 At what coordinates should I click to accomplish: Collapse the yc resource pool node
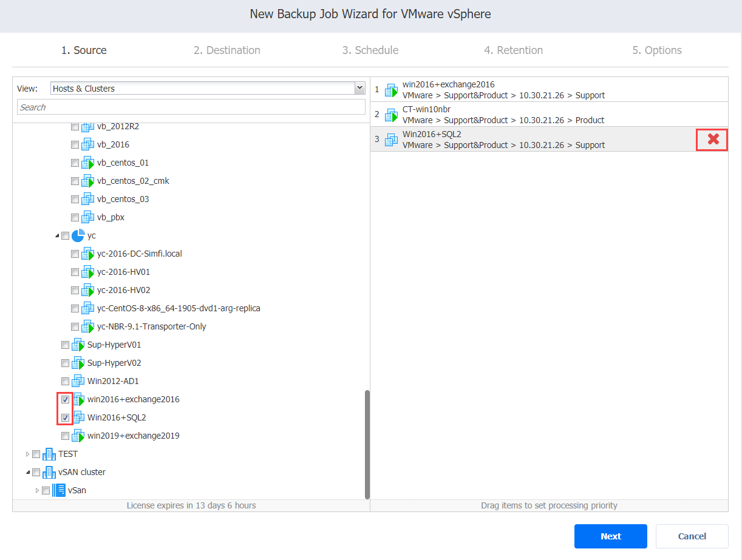click(x=57, y=235)
